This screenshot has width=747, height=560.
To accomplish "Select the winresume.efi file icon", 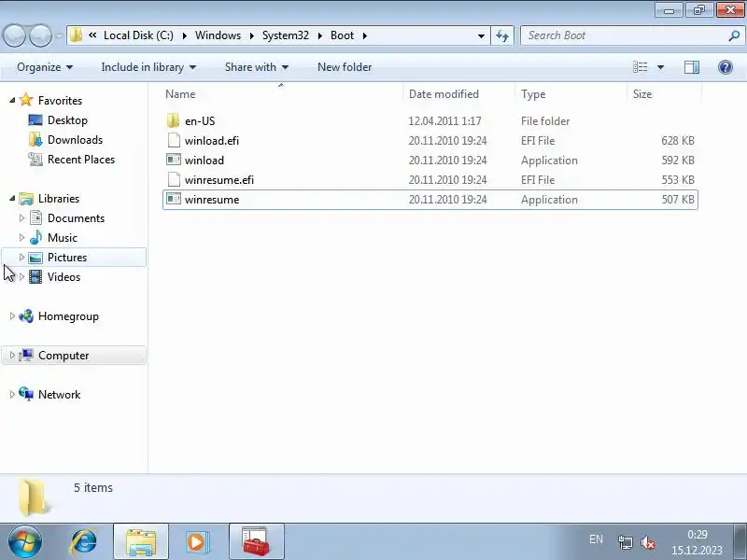I will pos(174,179).
